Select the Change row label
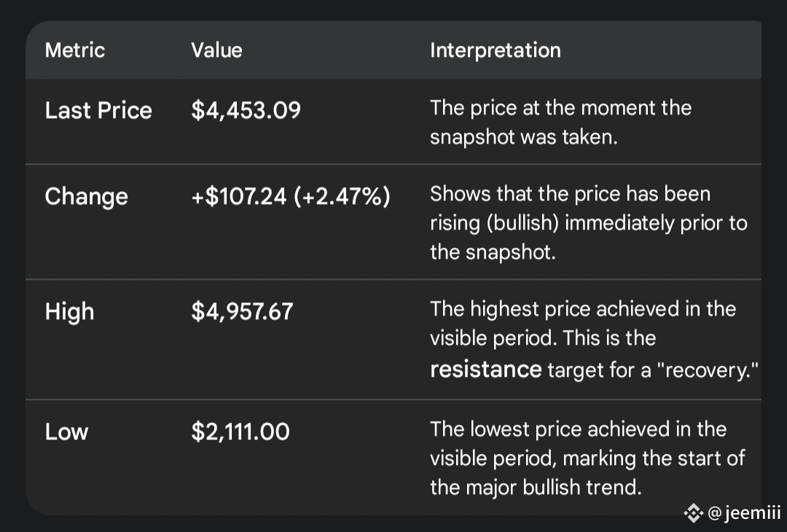The width and height of the screenshot is (787, 532). click(86, 197)
